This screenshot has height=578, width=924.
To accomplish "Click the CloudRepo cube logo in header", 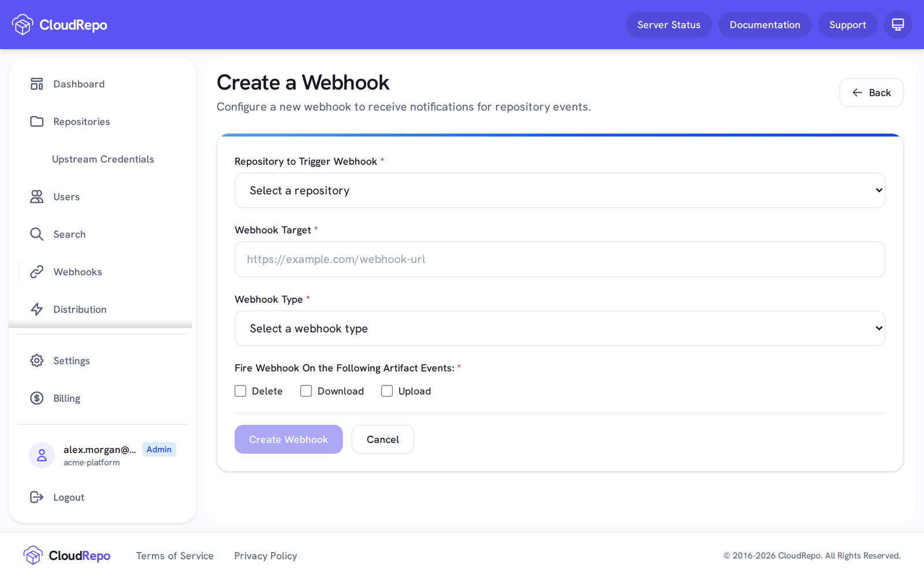I will [23, 25].
